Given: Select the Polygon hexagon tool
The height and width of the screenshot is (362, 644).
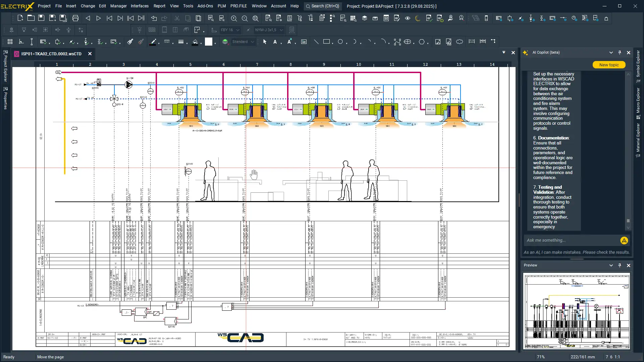Looking at the screenshot, I should pyautogui.click(x=422, y=42).
